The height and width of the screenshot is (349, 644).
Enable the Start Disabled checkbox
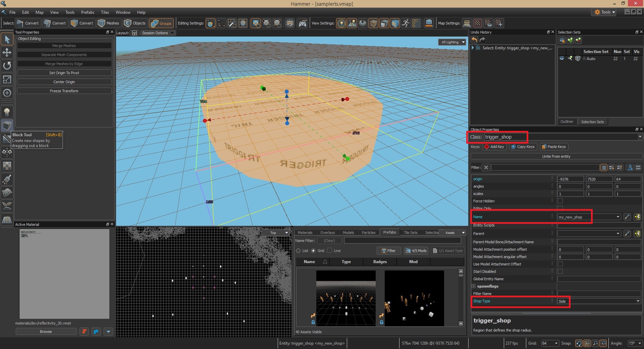(560, 271)
